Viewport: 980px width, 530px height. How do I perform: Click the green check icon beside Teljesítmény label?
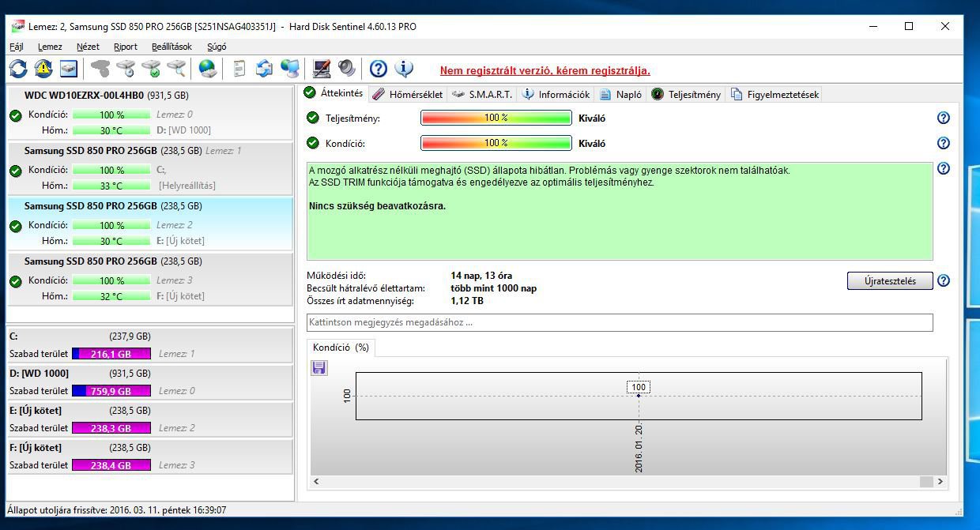tap(312, 118)
